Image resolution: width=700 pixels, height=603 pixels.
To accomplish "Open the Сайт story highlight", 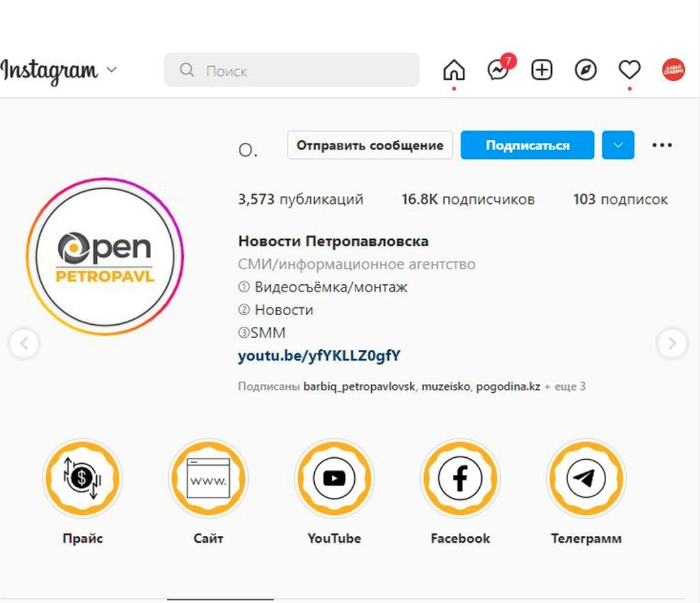I will pyautogui.click(x=208, y=478).
